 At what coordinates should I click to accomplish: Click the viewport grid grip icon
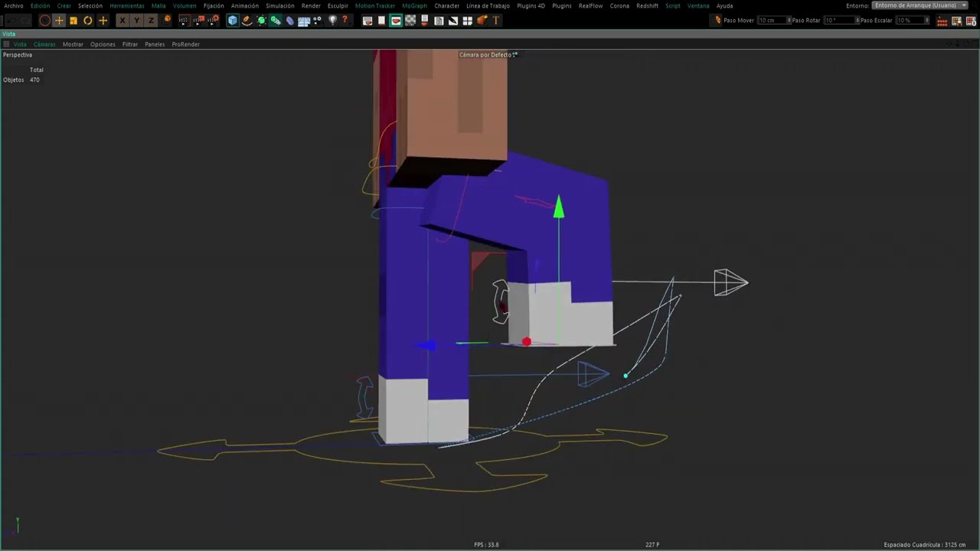(6, 44)
